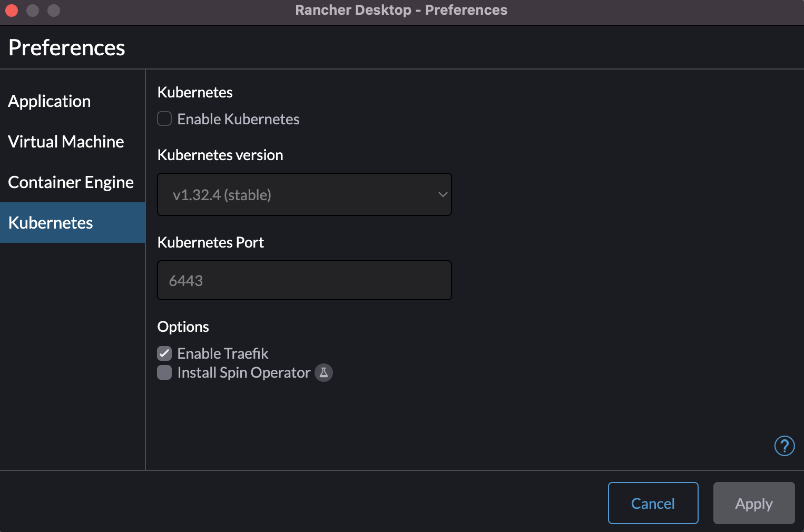Toggle Install Spin Operator checkbox
Screen dimensions: 804x532
(164, 372)
